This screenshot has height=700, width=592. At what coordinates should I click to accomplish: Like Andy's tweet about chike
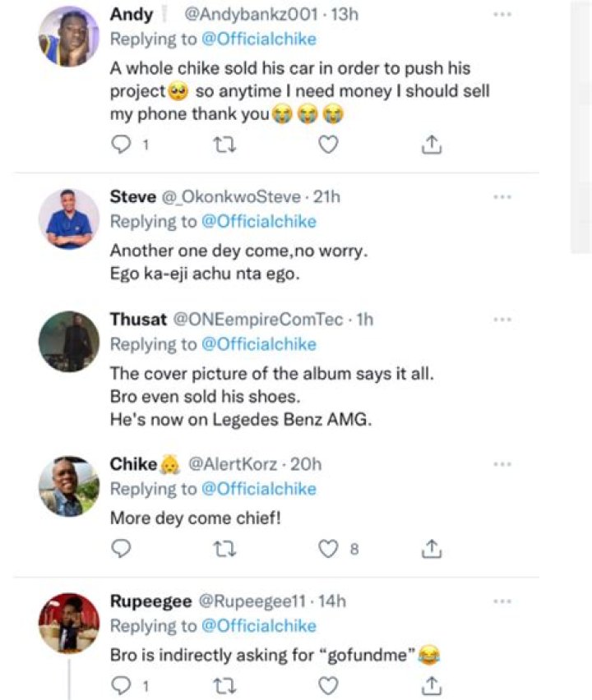[x=328, y=145]
